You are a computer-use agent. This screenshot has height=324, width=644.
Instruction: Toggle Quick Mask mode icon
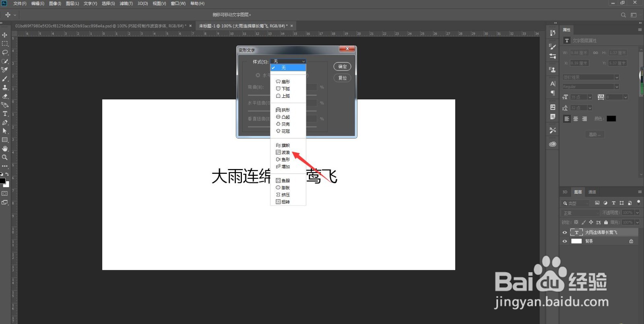5,194
